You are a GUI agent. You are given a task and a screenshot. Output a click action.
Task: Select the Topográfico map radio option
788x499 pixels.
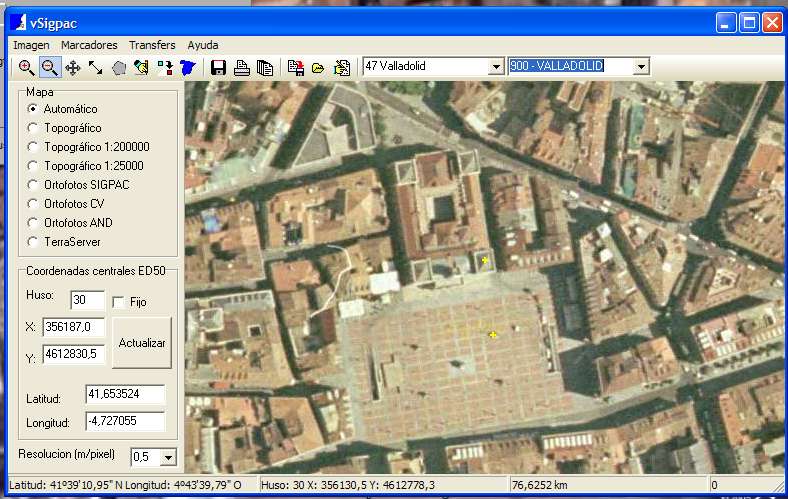(34, 128)
